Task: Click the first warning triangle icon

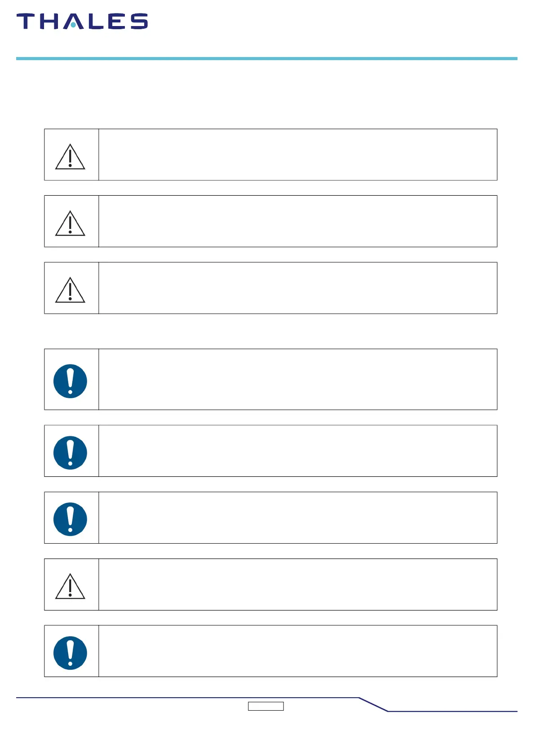Action: [70, 157]
